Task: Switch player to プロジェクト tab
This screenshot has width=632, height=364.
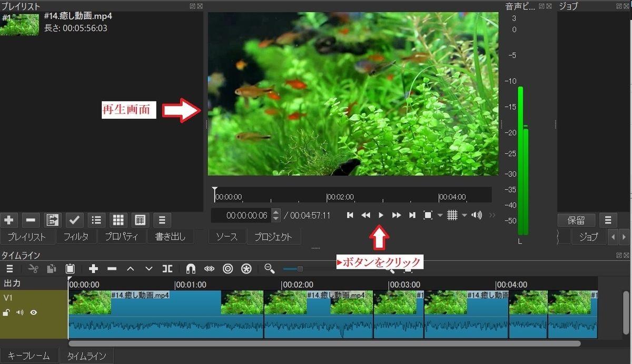Action: [273, 237]
